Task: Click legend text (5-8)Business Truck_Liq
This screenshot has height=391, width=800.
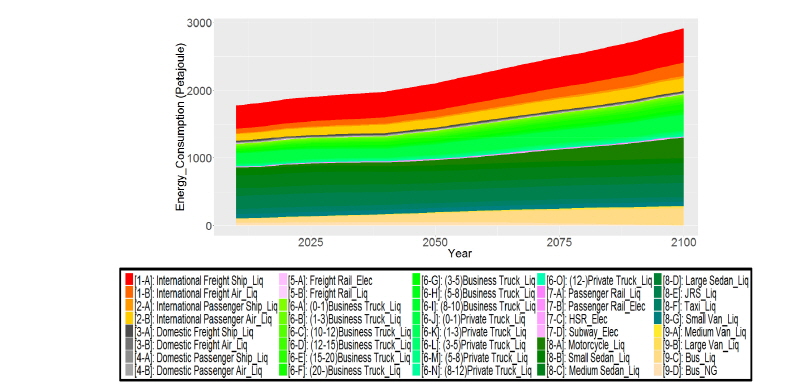Action: tap(489, 293)
